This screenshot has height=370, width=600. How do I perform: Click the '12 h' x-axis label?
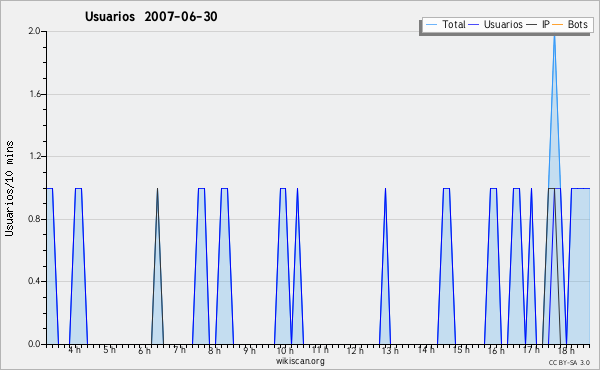coord(355,350)
